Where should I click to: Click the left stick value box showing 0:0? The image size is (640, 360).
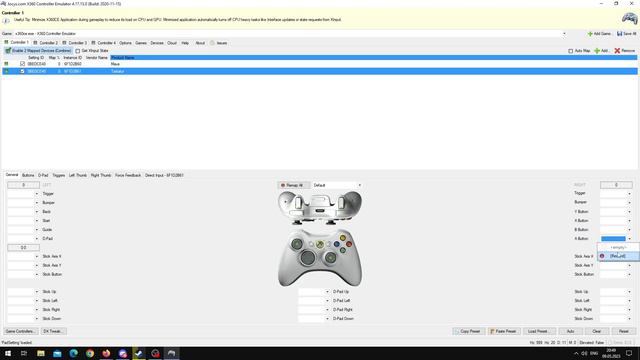[x=23, y=247]
